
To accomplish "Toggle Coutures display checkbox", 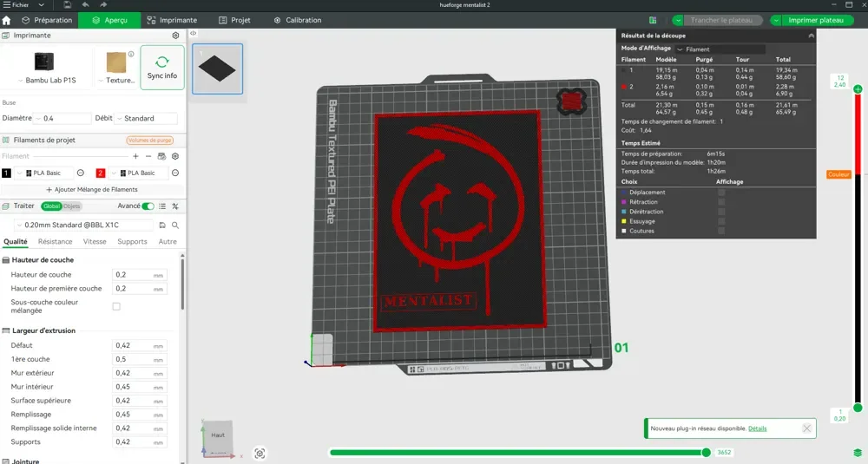I will (721, 232).
